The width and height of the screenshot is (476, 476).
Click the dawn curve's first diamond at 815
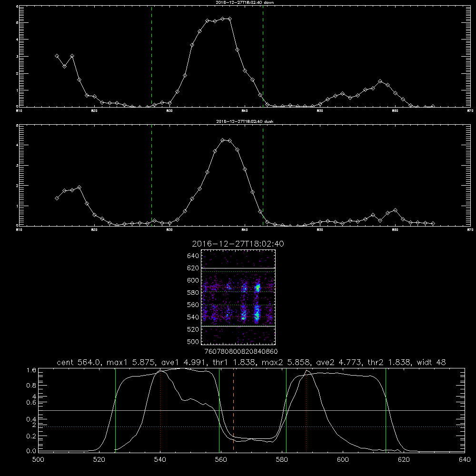click(57, 56)
